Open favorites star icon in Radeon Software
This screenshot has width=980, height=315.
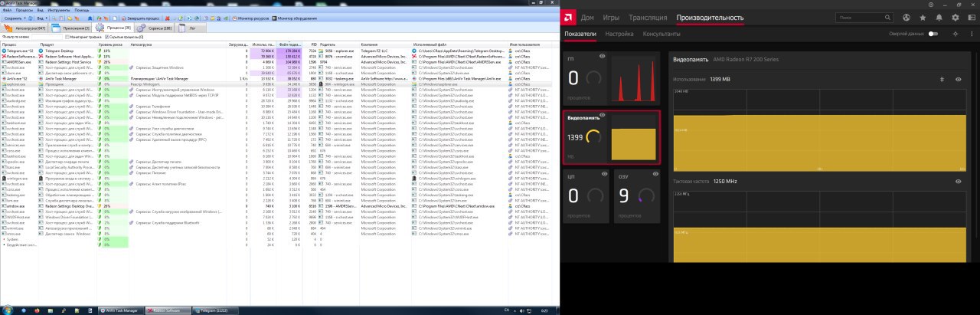click(x=923, y=17)
